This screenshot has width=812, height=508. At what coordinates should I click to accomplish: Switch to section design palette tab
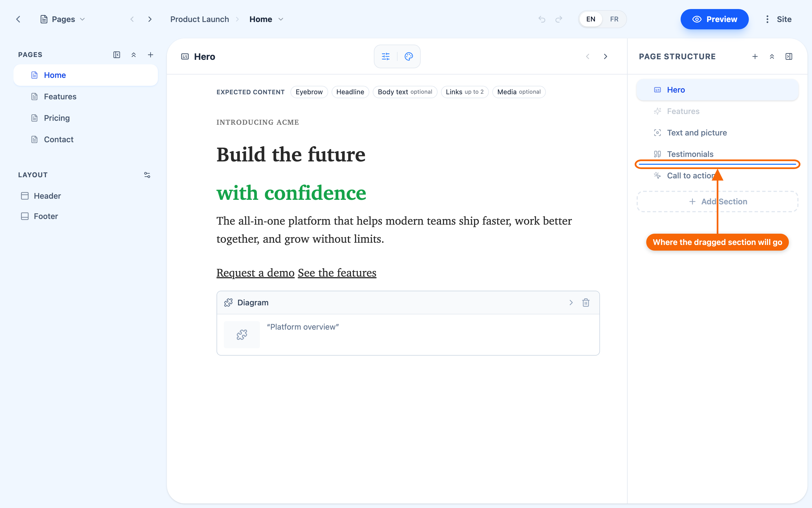coord(409,56)
